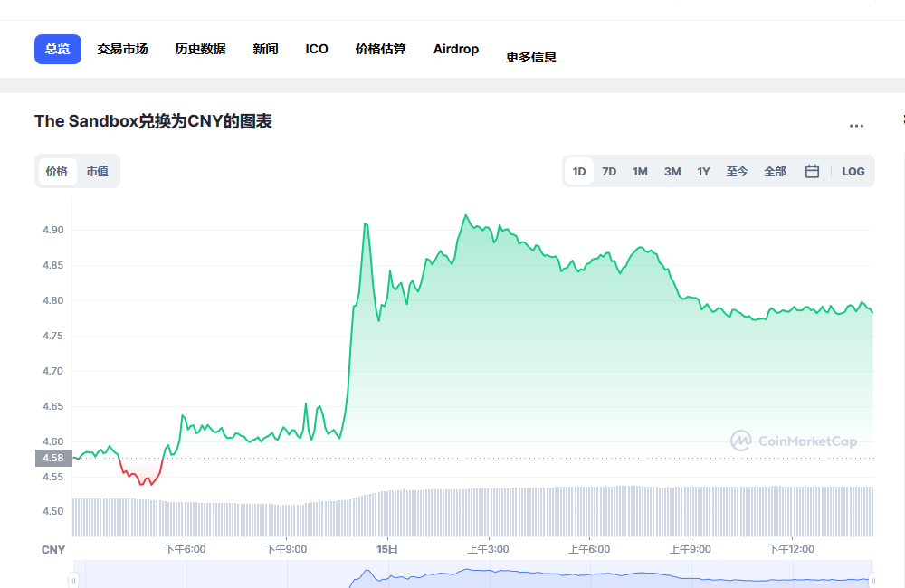Open the 历史数据 tab
Screen dimensions: 905x588
click(x=200, y=49)
